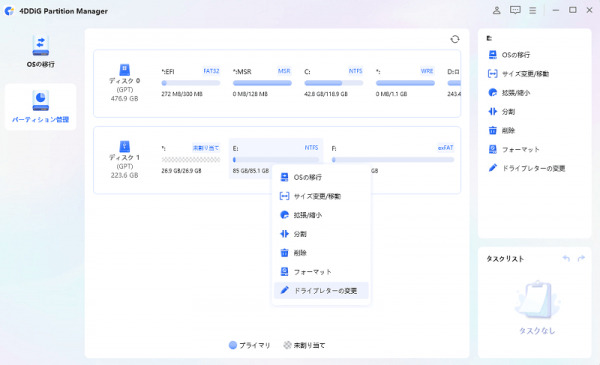
Task: Click the redo arrow in タスクリスト
Action: [x=581, y=259]
